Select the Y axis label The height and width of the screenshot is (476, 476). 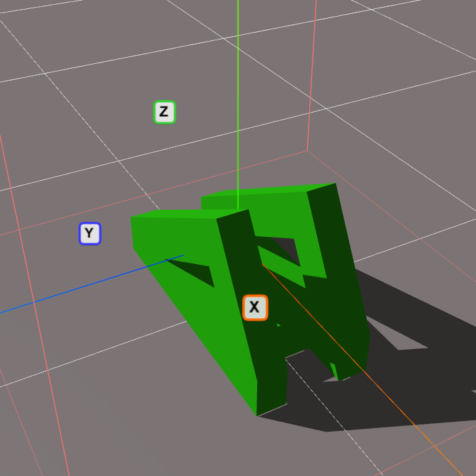(x=90, y=234)
